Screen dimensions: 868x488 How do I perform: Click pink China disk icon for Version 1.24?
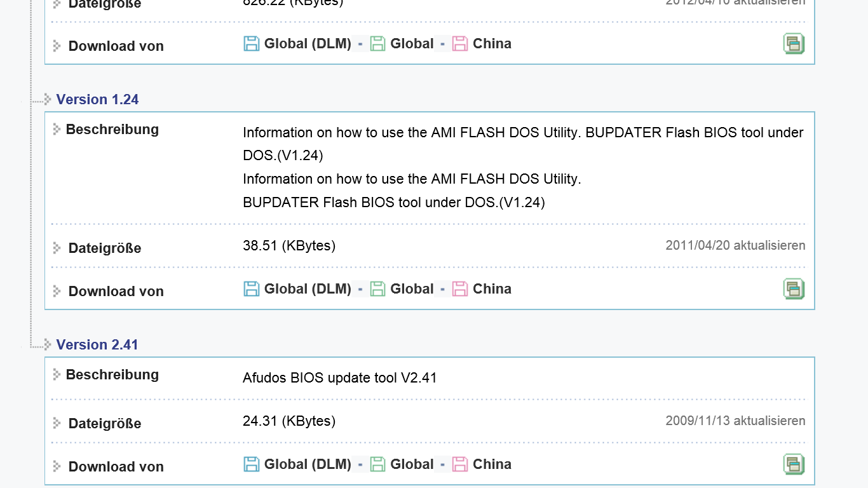click(x=460, y=289)
